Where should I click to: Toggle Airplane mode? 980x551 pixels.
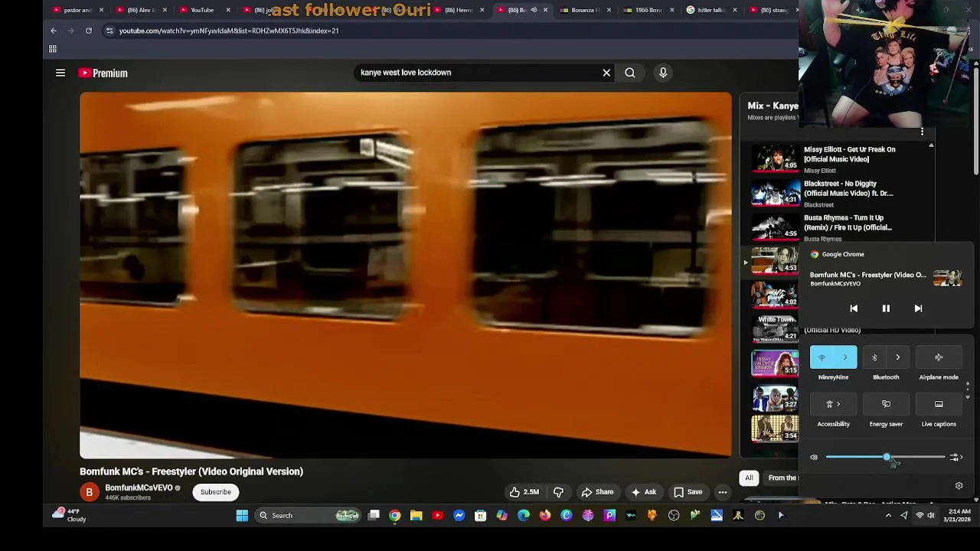[x=939, y=357]
